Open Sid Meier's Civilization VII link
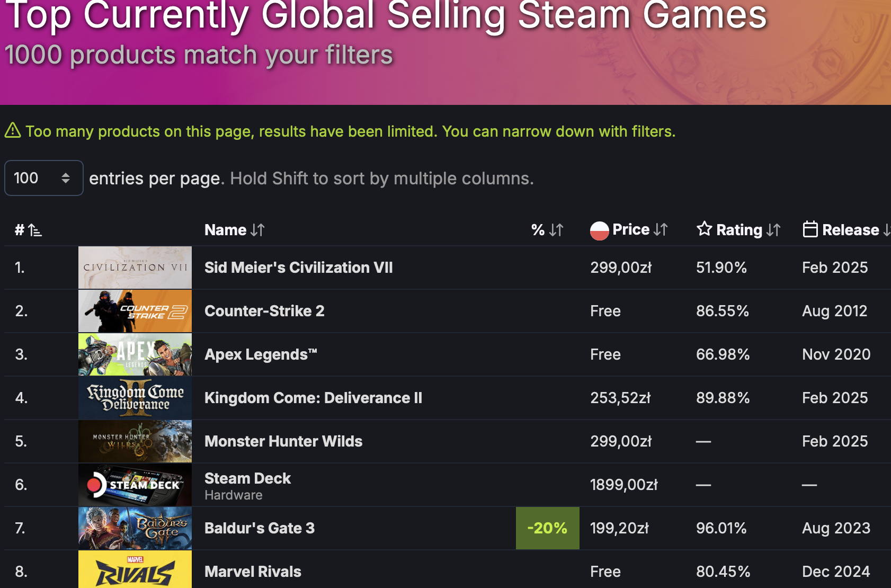The width and height of the screenshot is (891, 588). tap(298, 268)
